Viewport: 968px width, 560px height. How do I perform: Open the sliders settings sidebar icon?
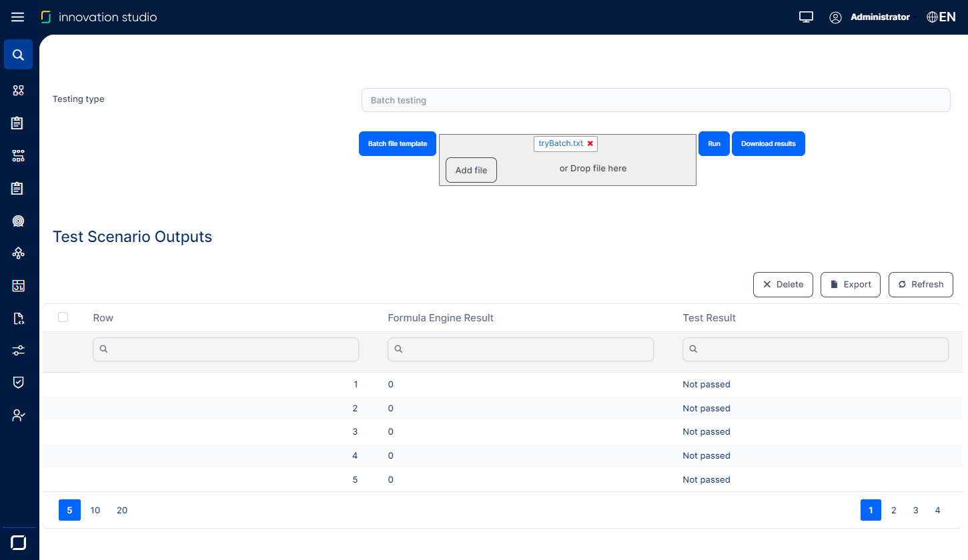coord(19,351)
